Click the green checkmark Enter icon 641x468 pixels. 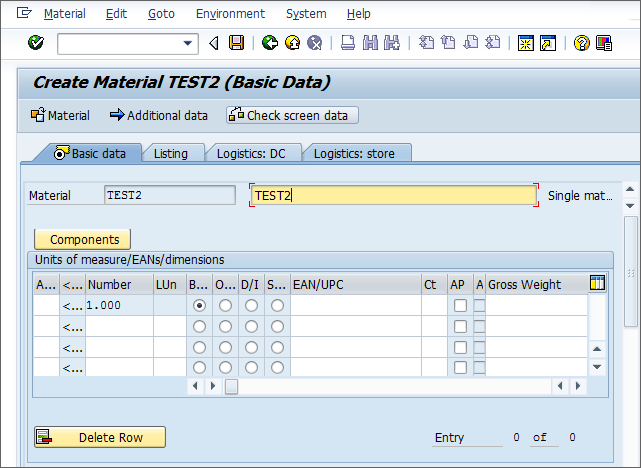pyautogui.click(x=36, y=43)
